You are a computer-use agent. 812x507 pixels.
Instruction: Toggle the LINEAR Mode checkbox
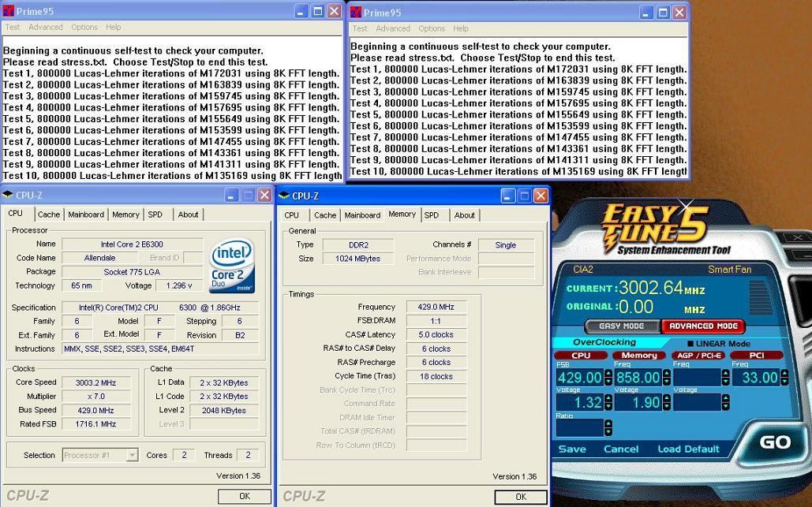(x=690, y=344)
